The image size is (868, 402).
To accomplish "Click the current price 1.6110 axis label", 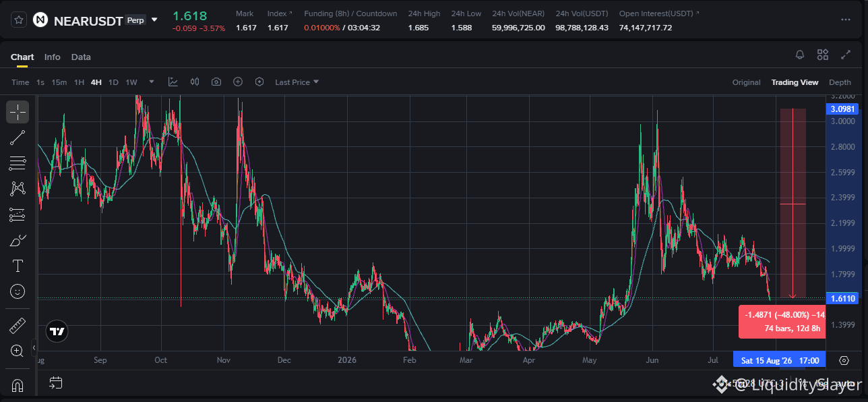I will pyautogui.click(x=843, y=298).
